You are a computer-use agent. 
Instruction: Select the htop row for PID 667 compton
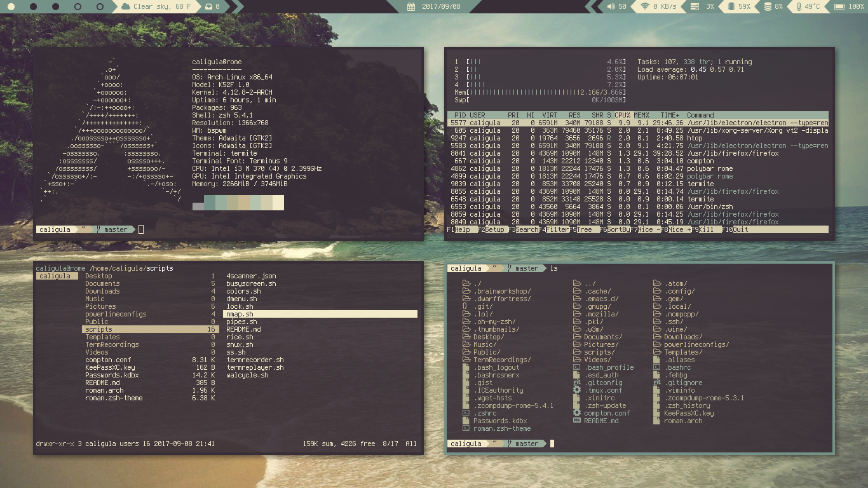coord(638,161)
